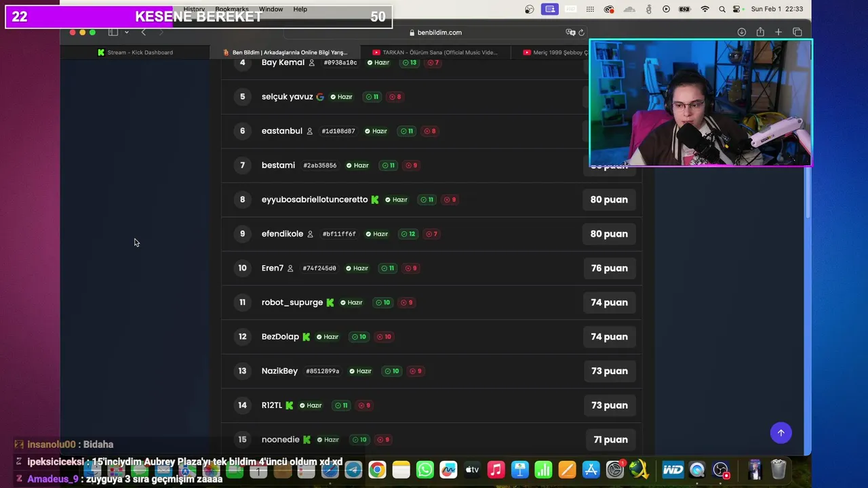Open OBS from the dock
This screenshot has width=868, height=488.
coord(721,470)
